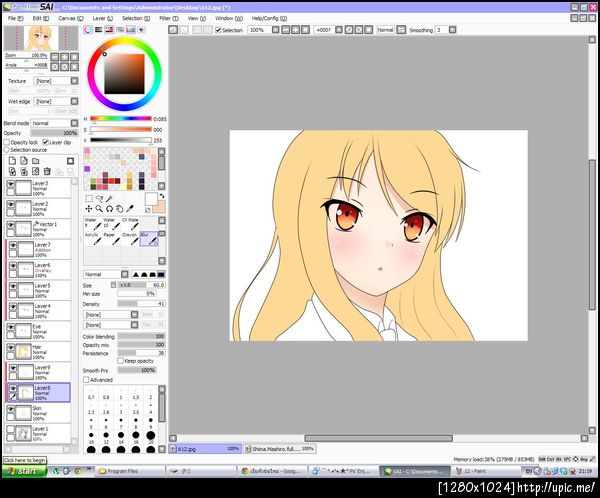Viewport: 600px width, 498px height.
Task: Zoom in with the plus toolbar button
Action: pyautogui.click(x=295, y=29)
